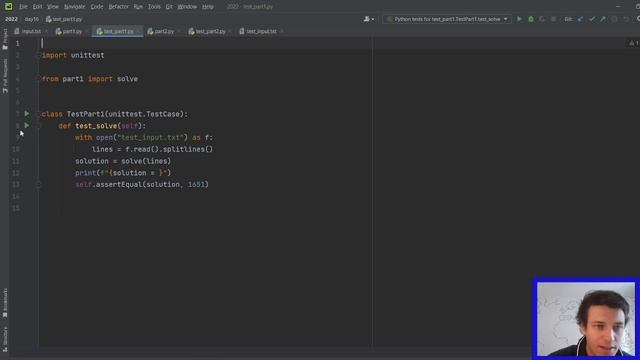Open the Help menu
640x360 pixels.
coord(208,7)
